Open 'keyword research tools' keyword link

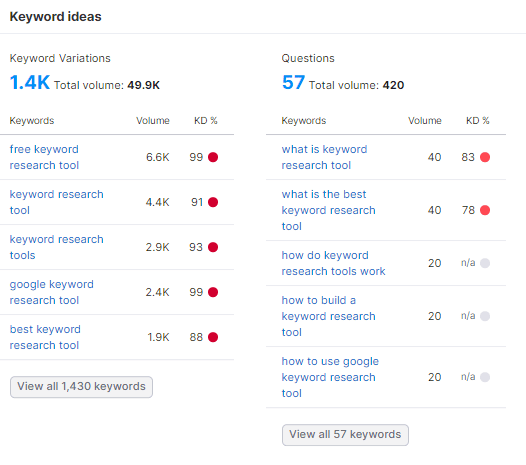click(56, 247)
